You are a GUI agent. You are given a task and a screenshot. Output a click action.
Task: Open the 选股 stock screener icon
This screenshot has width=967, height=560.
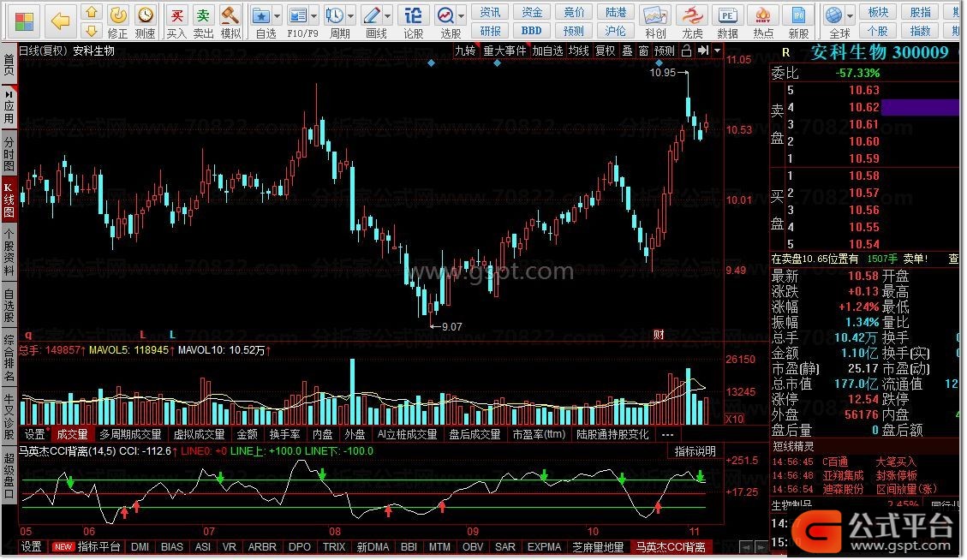(x=445, y=16)
